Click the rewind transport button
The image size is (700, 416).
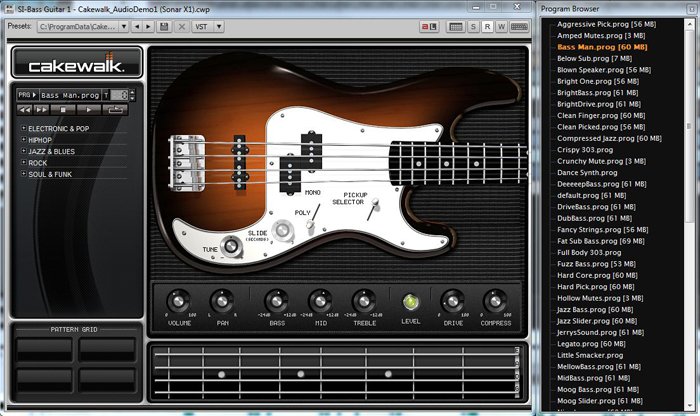coord(25,109)
